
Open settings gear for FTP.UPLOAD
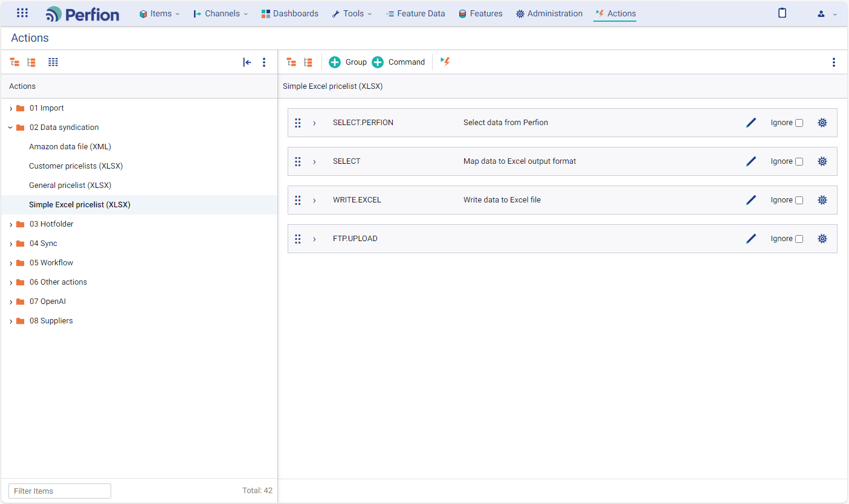(822, 239)
